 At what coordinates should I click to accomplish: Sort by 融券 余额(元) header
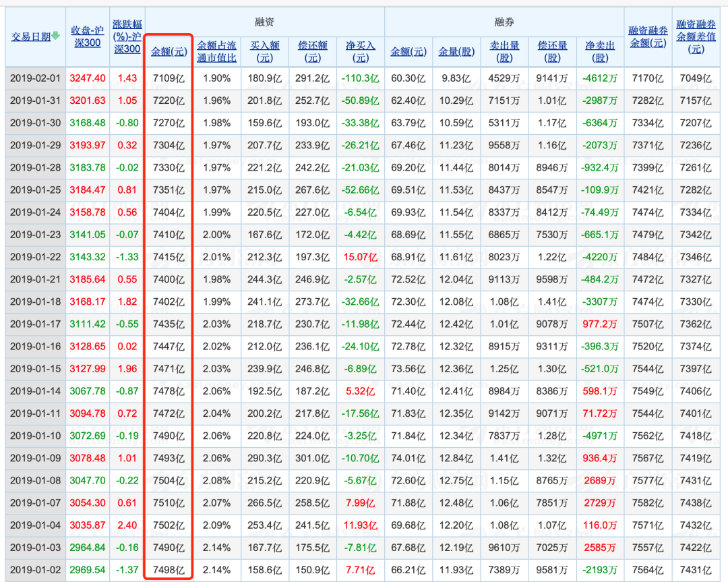click(408, 51)
